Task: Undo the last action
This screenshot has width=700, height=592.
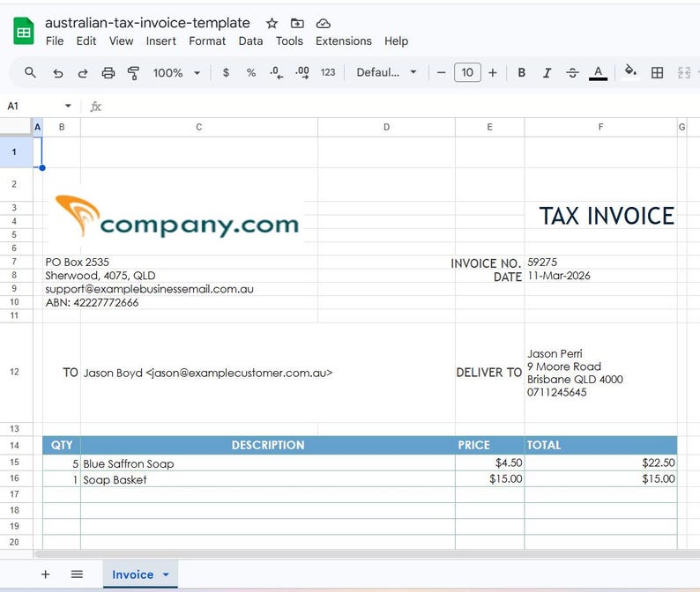Action: (x=57, y=73)
